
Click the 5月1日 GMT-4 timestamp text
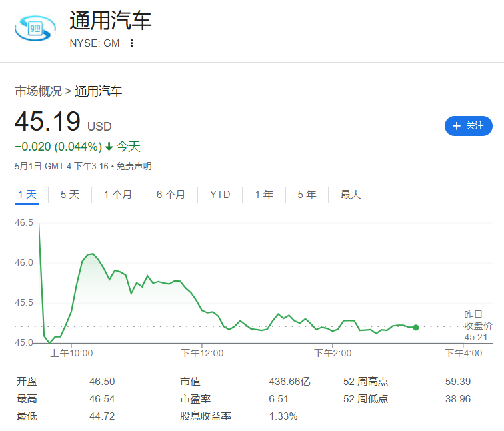pos(61,166)
